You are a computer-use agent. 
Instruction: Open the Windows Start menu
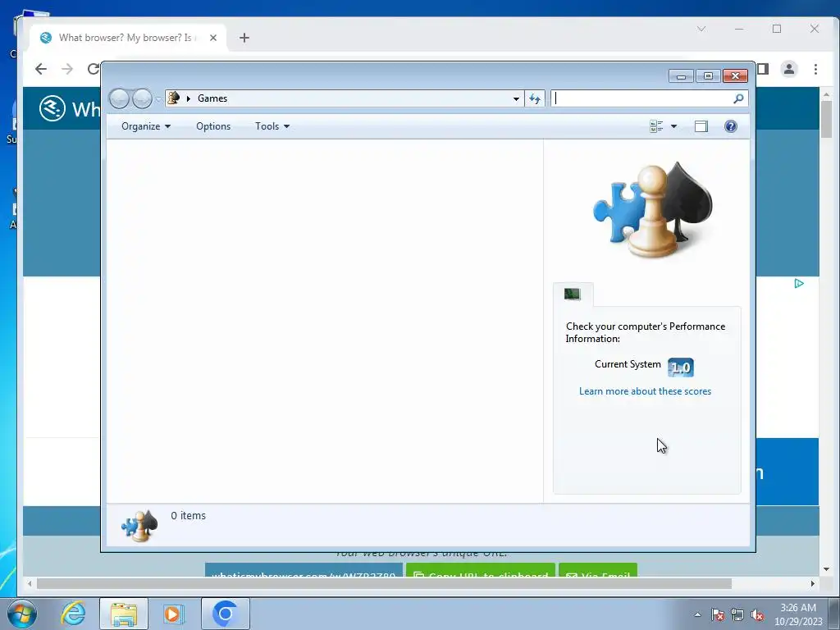tap(21, 614)
